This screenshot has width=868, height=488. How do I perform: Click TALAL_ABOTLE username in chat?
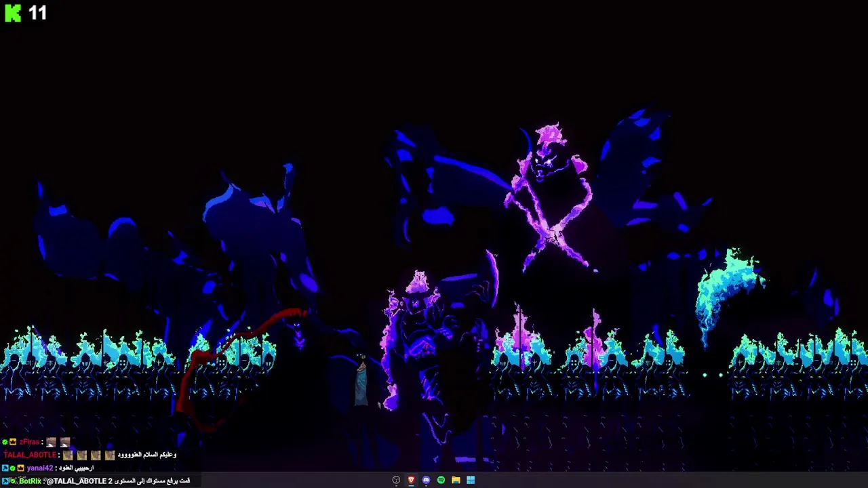click(30, 455)
